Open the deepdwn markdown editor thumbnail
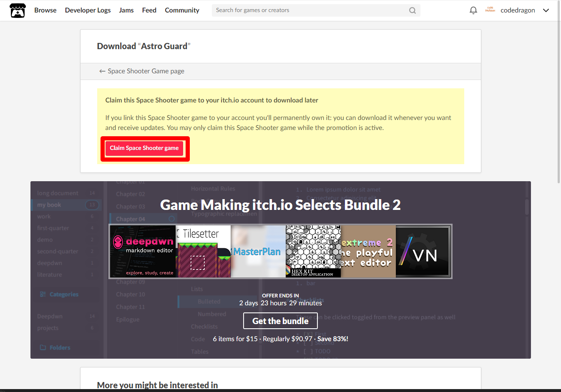The width and height of the screenshot is (561, 392). 143,252
